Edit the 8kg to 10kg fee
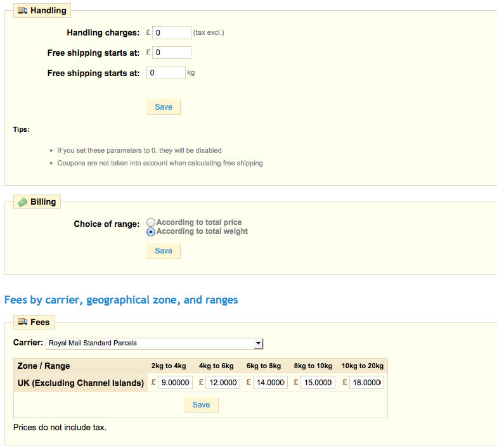This screenshot has width=497, height=448. click(x=318, y=383)
